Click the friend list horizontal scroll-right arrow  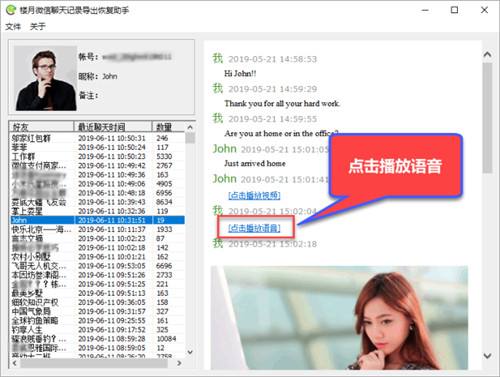coord(179,363)
